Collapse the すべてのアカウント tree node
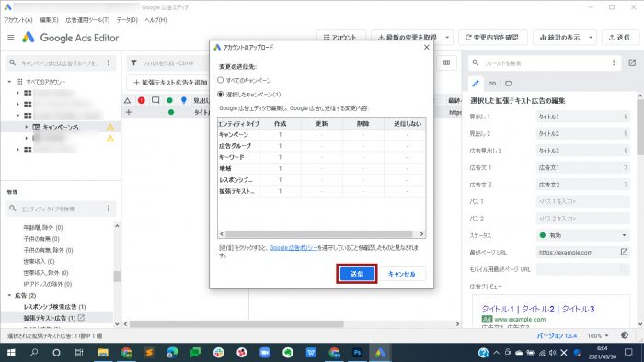This screenshot has width=644, height=362. (x=9, y=82)
